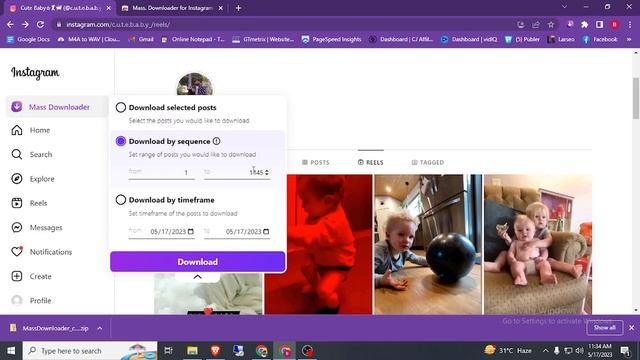Open the Windows notification center
The height and width of the screenshot is (360, 640).
(625, 351)
